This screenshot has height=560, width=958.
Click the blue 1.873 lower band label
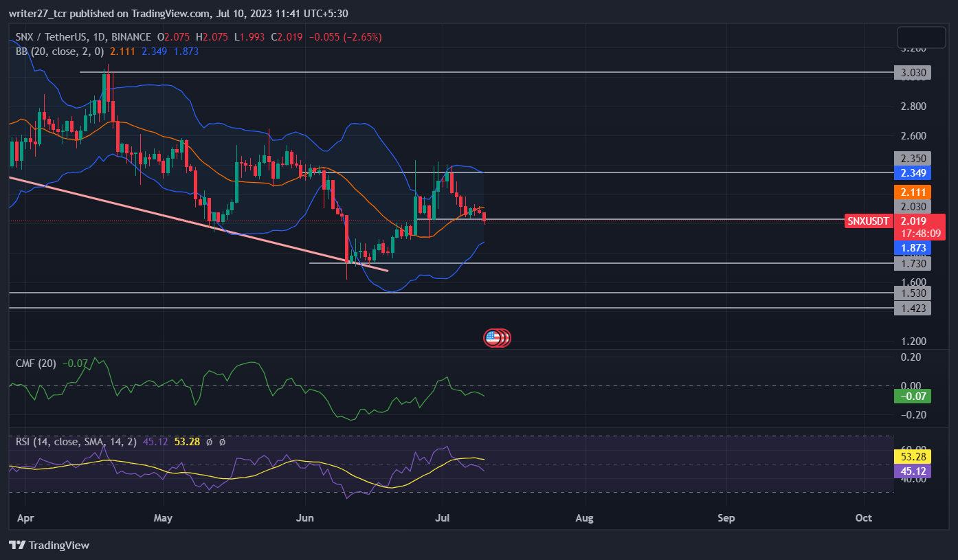tap(913, 247)
